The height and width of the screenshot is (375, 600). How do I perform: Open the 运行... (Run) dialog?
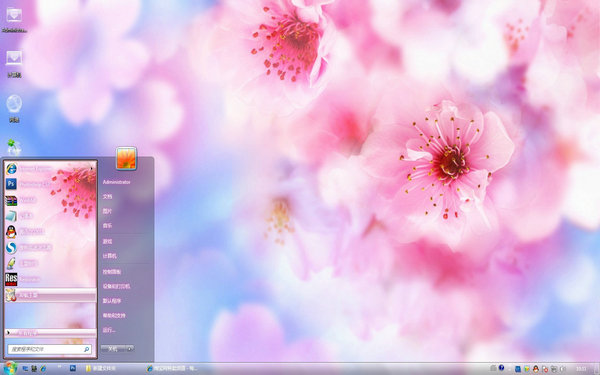(109, 330)
